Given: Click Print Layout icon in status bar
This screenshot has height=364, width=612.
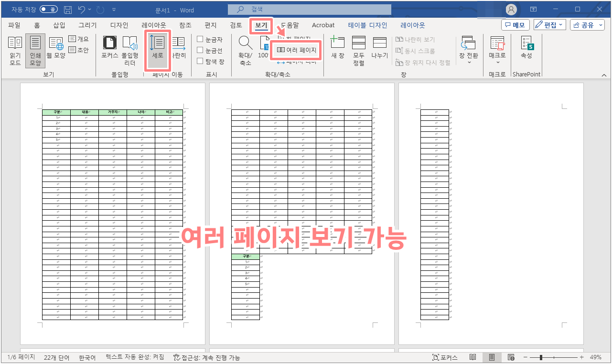Looking at the screenshot, I should pyautogui.click(x=492, y=357).
